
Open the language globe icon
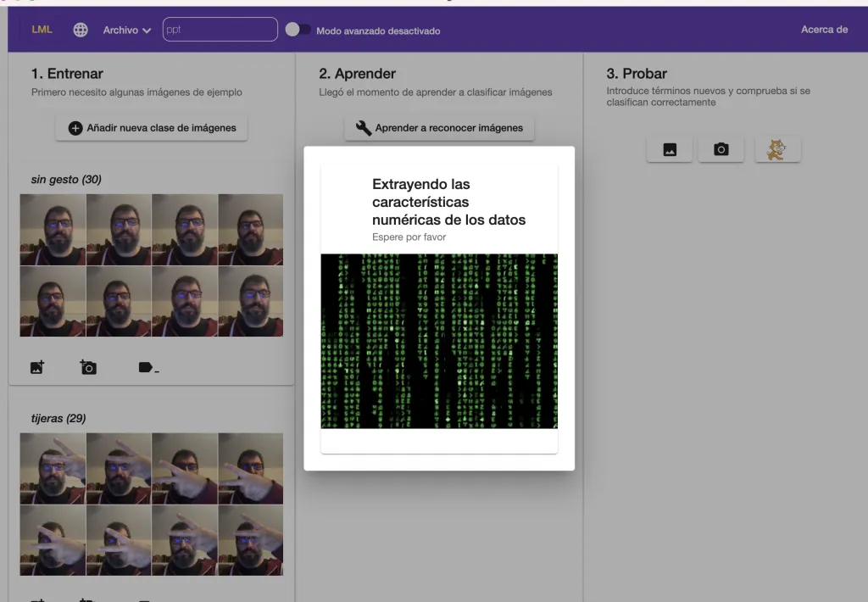pyautogui.click(x=81, y=30)
